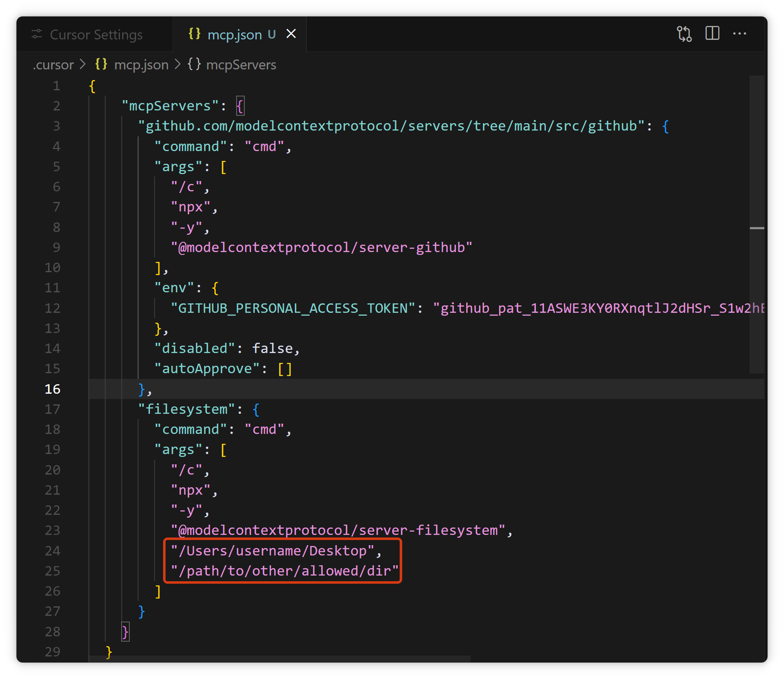Image resolution: width=784 pixels, height=679 pixels.
Task: Select the mcp.json editor tab
Action: [x=235, y=35]
